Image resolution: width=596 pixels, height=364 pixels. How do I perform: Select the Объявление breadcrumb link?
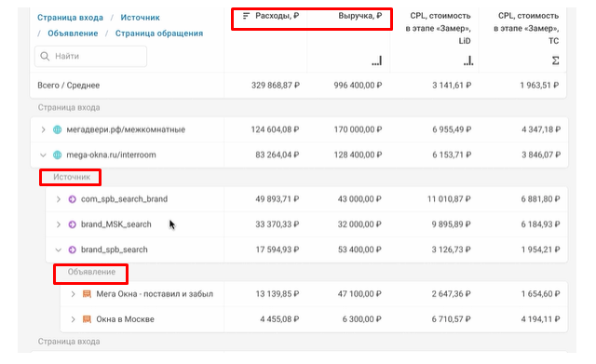pos(73,34)
